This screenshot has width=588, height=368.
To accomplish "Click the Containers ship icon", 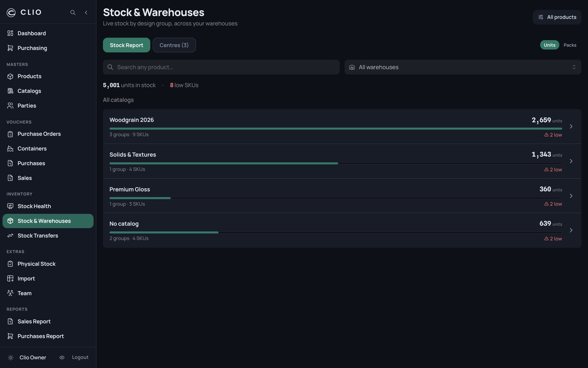I will click(x=10, y=149).
